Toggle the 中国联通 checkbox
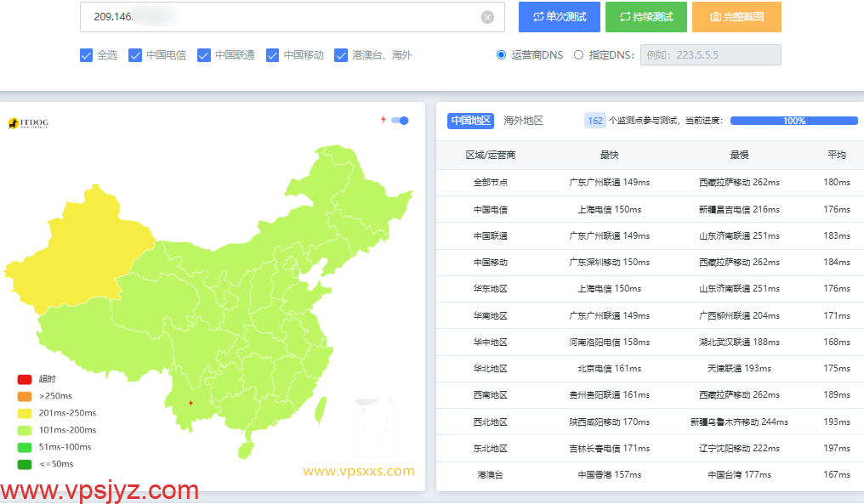 coord(204,55)
